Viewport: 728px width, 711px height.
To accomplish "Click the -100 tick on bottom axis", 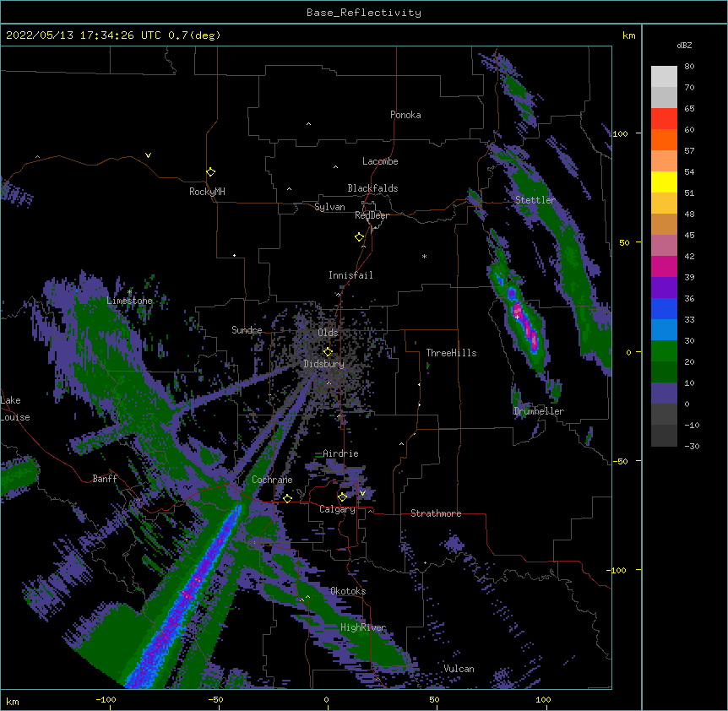I will pos(106,699).
